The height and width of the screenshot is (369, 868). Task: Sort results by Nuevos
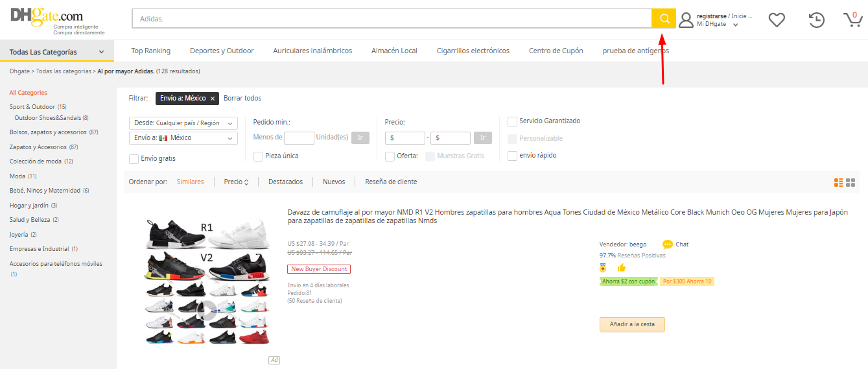[334, 182]
